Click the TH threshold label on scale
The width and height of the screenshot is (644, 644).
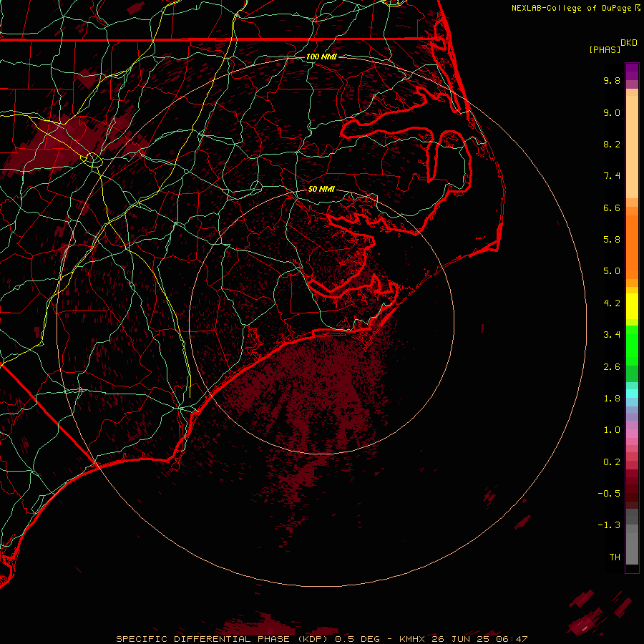point(615,557)
